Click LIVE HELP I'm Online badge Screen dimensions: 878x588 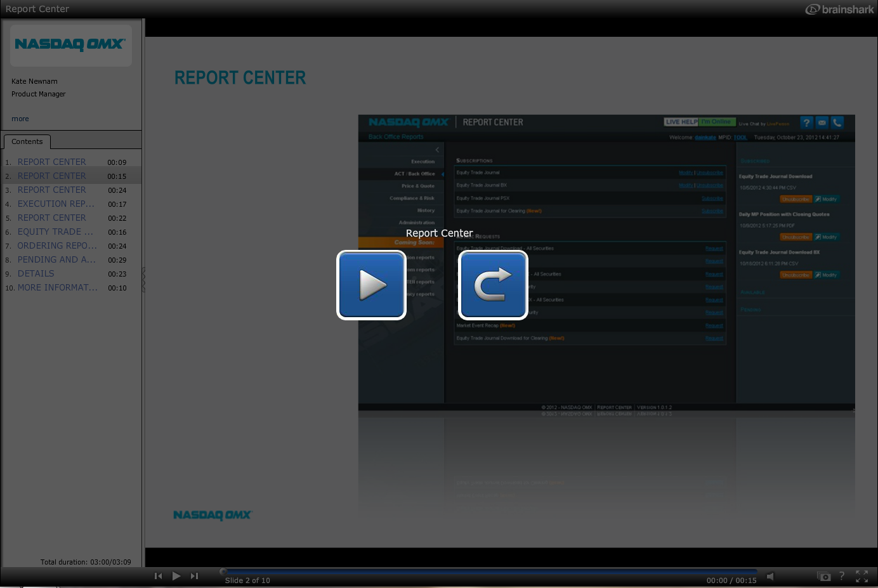[700, 122]
